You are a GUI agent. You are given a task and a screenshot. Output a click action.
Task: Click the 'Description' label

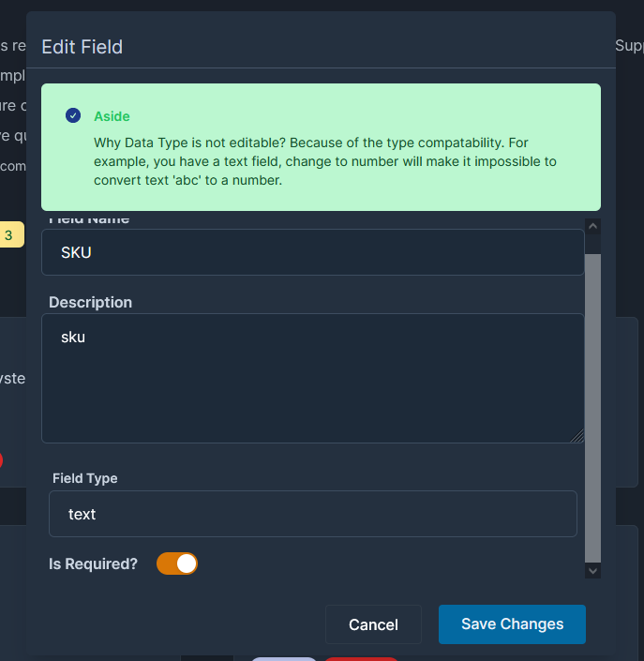point(91,302)
